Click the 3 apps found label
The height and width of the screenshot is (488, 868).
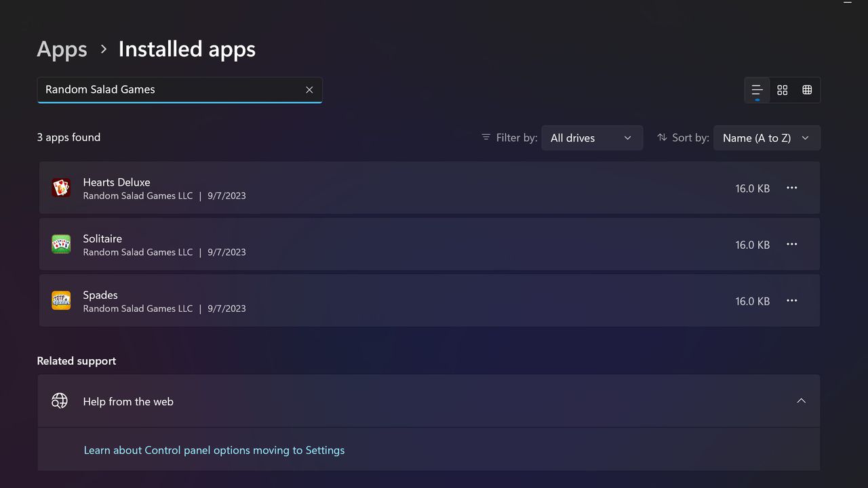(x=68, y=137)
